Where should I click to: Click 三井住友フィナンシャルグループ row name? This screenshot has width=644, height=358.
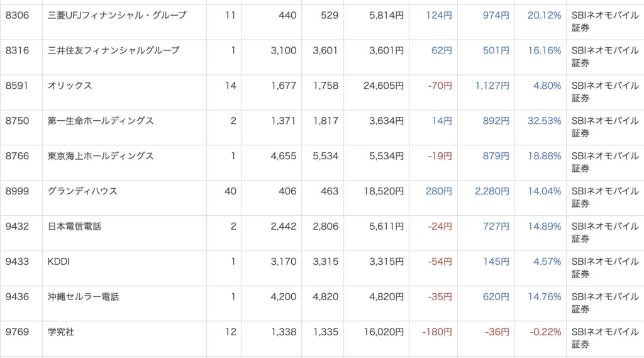click(114, 50)
